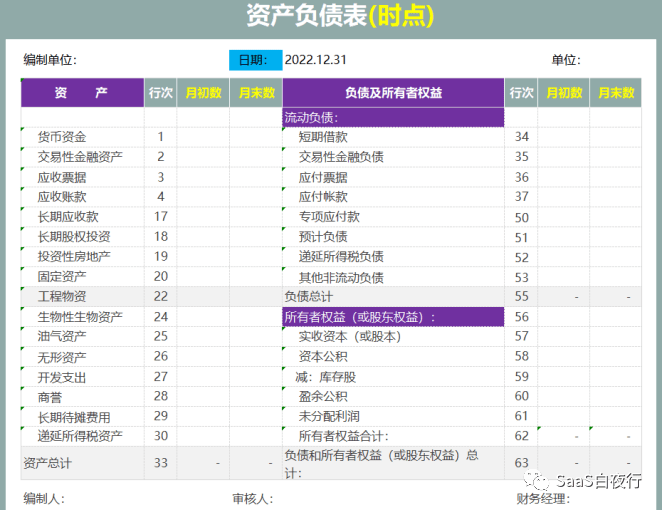The width and height of the screenshot is (663, 510).
Task: Select the 减：库存股 cell
Action: (x=393, y=376)
